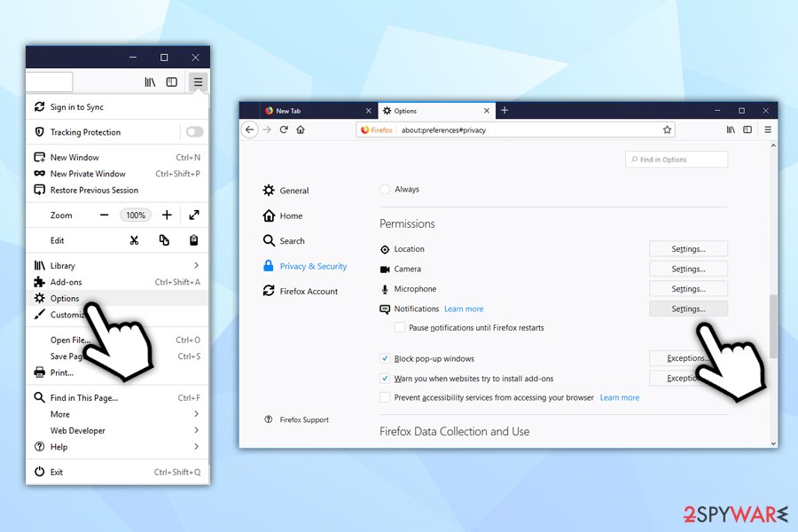Click the Find in Options search field

[677, 160]
